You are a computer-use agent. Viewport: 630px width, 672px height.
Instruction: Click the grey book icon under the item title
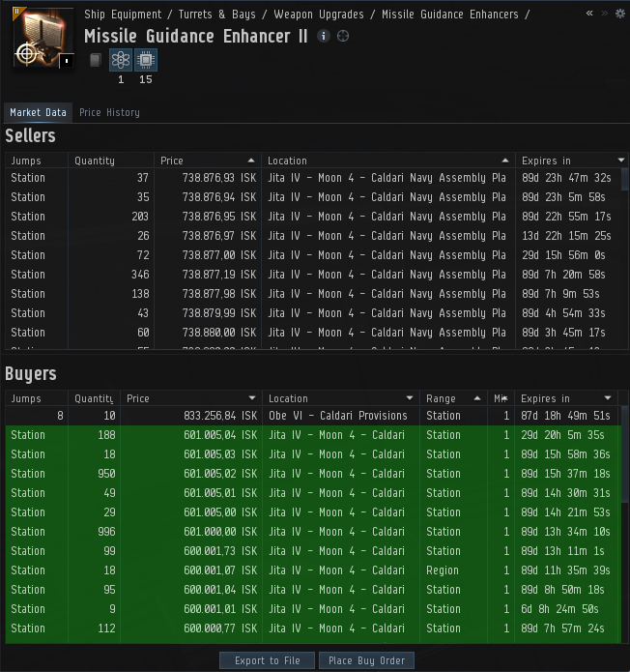coord(96,60)
